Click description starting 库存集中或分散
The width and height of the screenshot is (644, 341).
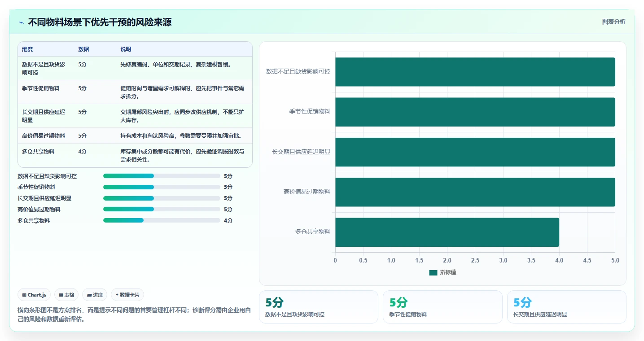pos(183,155)
